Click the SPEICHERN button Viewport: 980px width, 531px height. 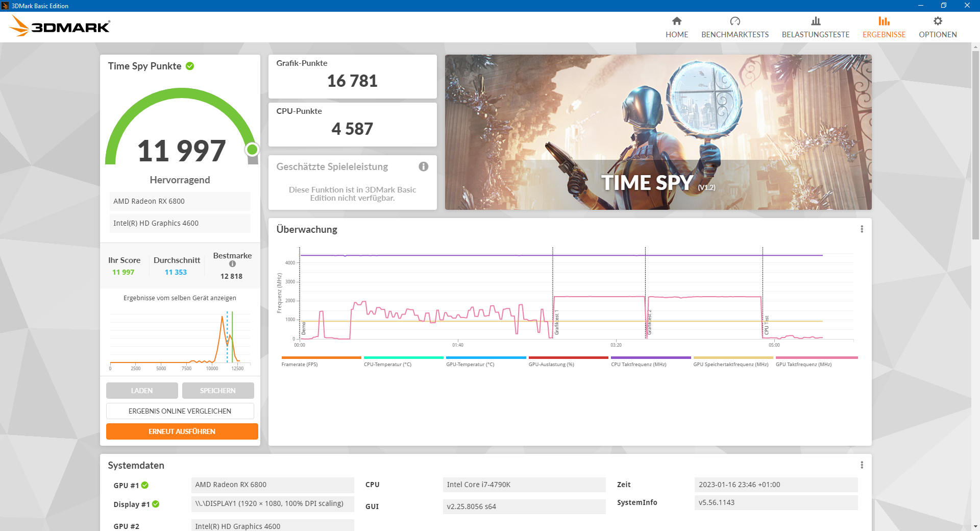click(218, 391)
